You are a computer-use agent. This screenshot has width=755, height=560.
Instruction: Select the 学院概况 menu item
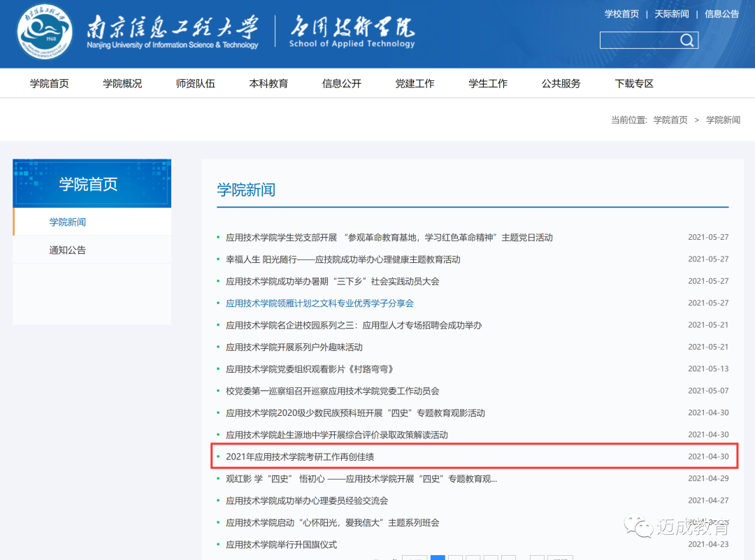pos(122,82)
